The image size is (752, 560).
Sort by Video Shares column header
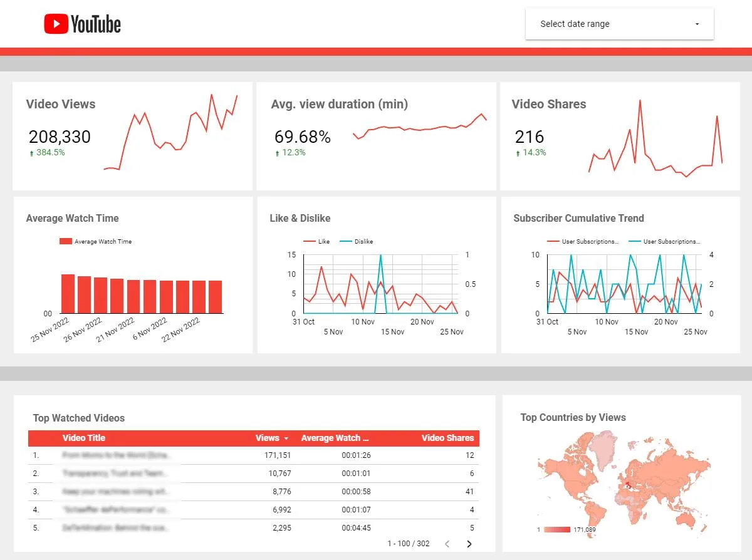click(447, 438)
